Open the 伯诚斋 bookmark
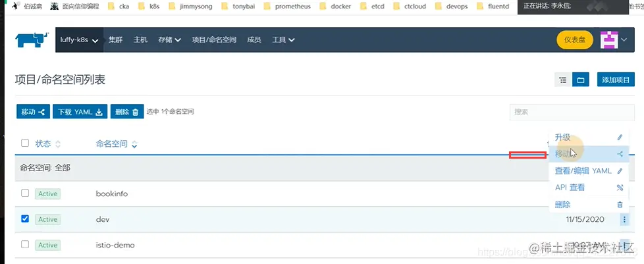Viewport: 644px width, 264px height. (27, 7)
